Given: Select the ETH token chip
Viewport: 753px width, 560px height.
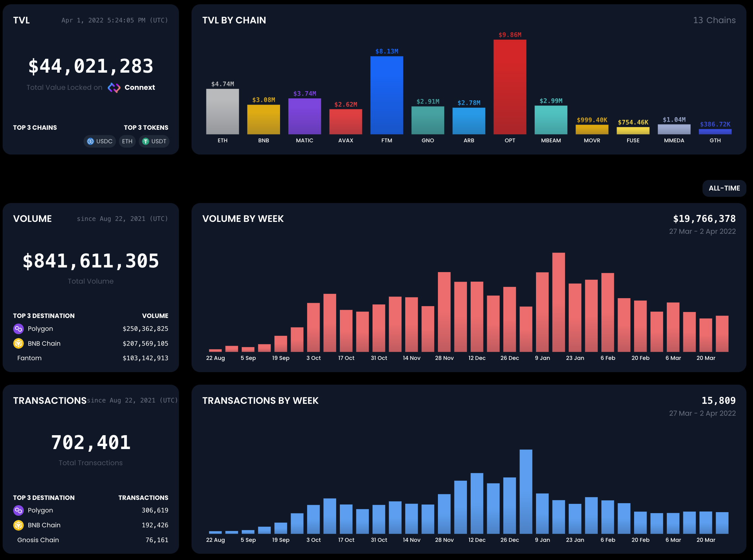Looking at the screenshot, I should (127, 141).
